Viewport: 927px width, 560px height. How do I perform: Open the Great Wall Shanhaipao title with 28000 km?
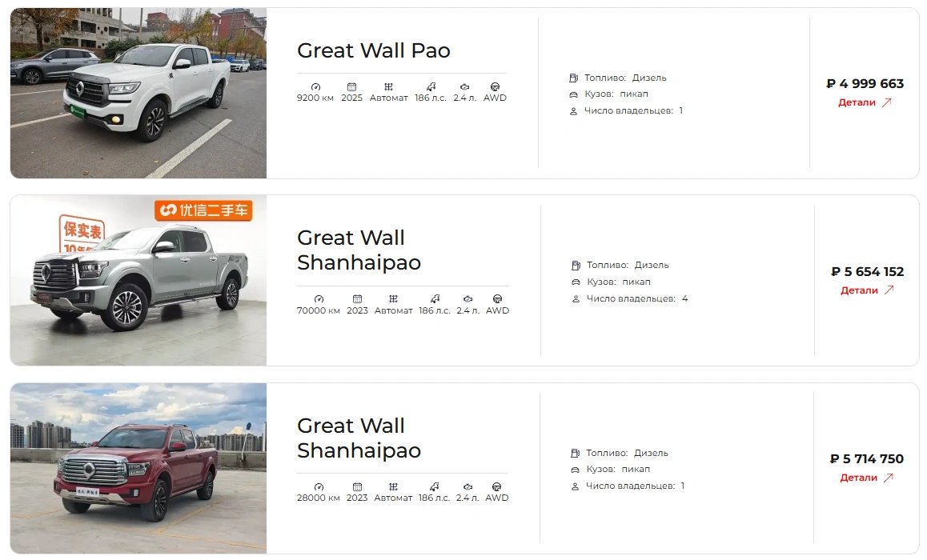359,438
